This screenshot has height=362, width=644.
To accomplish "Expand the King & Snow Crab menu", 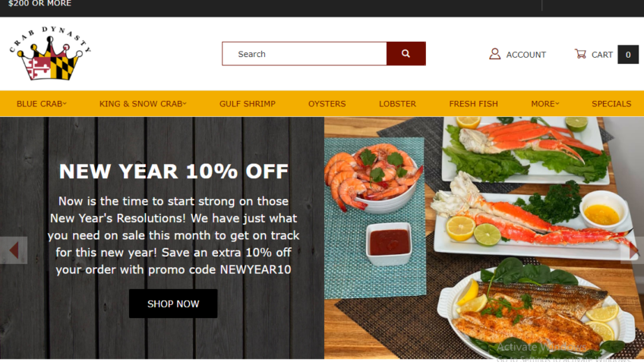I will click(x=143, y=104).
